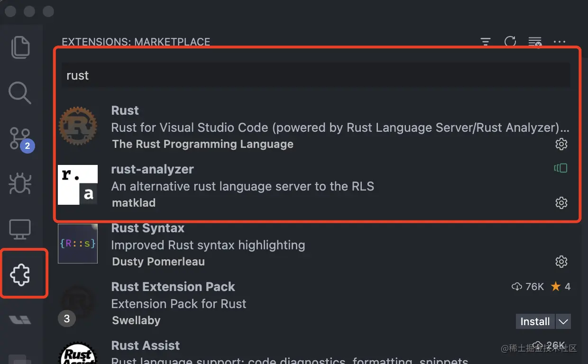Open Views and More Actions ellipsis menu
588x364 pixels.
[x=560, y=42]
